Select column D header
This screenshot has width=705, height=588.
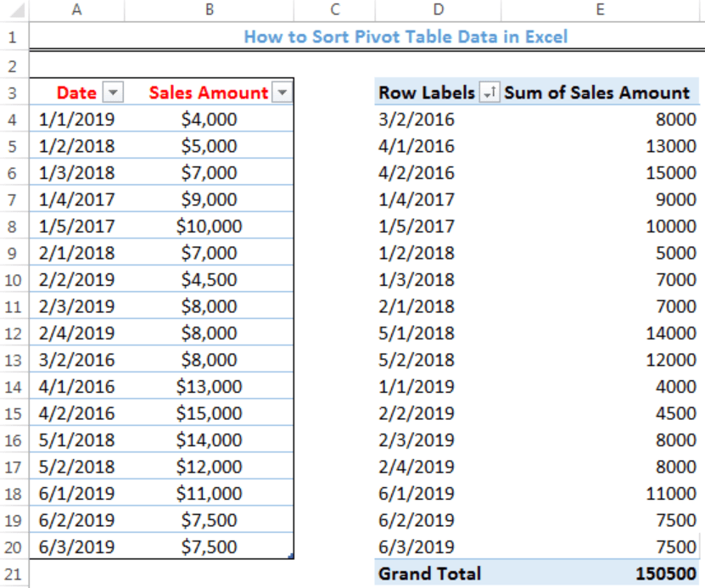click(x=438, y=9)
